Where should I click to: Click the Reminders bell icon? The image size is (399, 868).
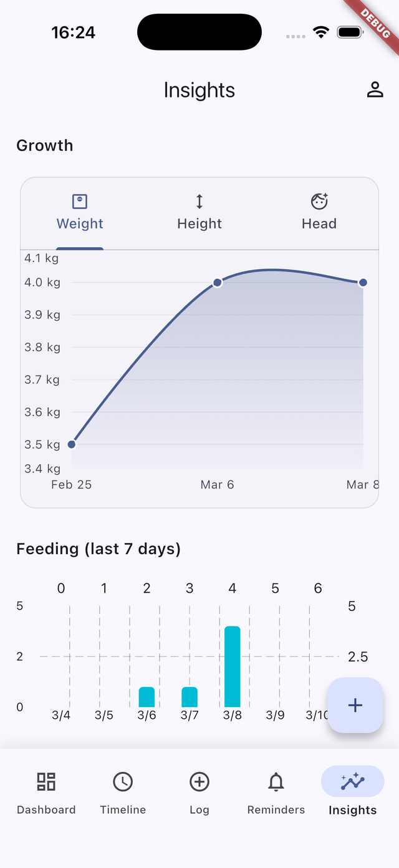point(276,781)
